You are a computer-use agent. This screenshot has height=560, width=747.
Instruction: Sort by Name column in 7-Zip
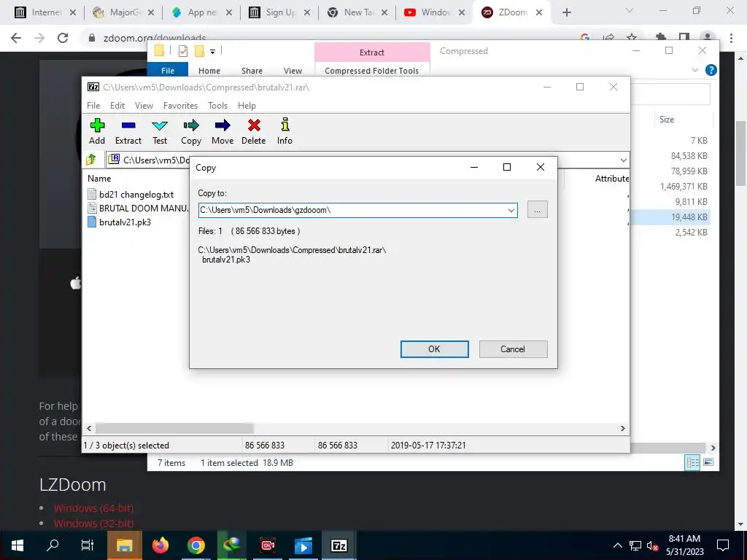click(x=99, y=179)
